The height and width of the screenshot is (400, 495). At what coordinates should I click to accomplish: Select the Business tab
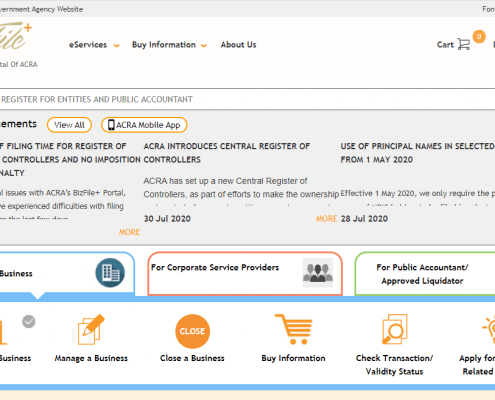tap(67, 274)
